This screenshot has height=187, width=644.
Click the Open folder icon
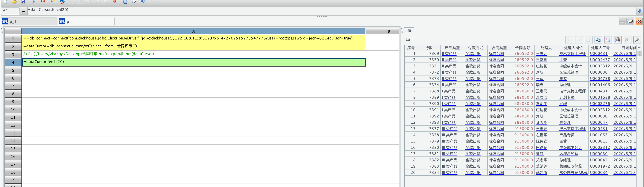pyautogui.click(x=15, y=2)
